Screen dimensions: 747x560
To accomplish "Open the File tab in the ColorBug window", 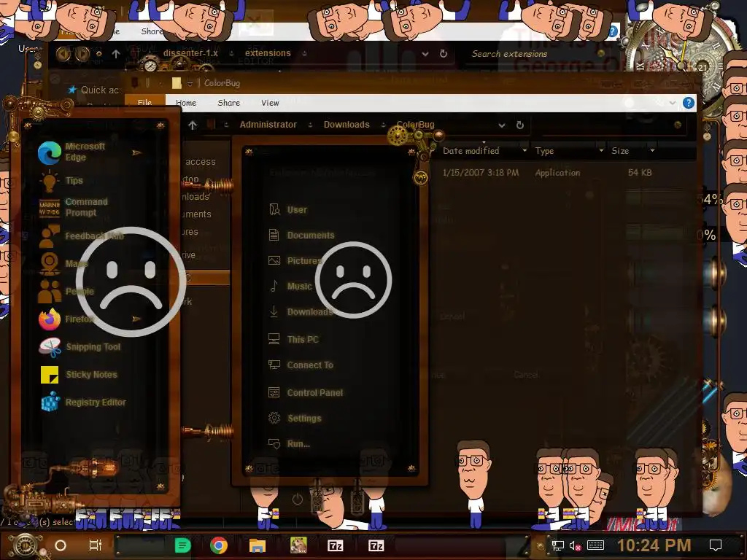I will click(145, 102).
